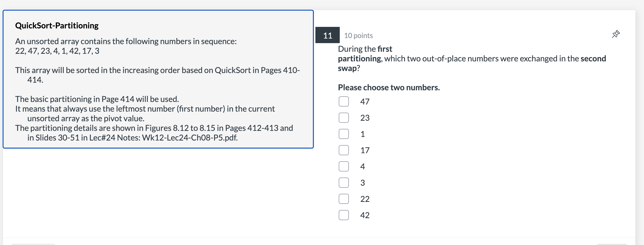644x245 pixels.
Task: Enable the checkbox beside 17
Action: [344, 150]
